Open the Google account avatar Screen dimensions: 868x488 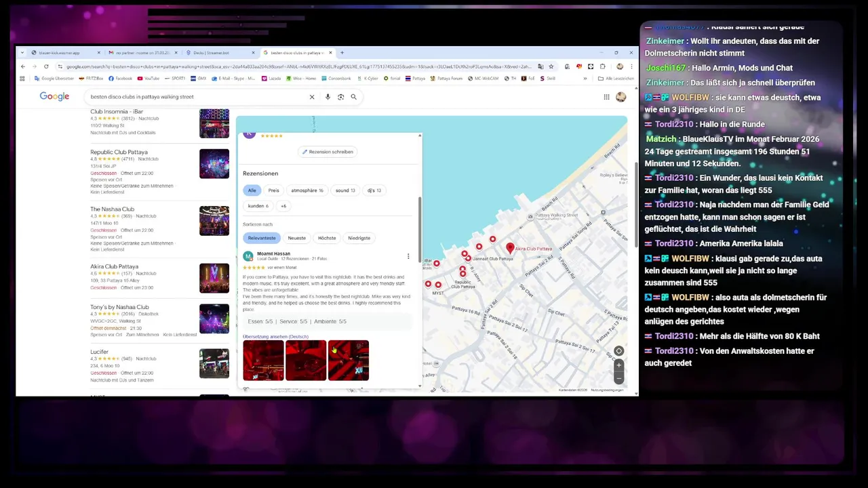click(620, 97)
